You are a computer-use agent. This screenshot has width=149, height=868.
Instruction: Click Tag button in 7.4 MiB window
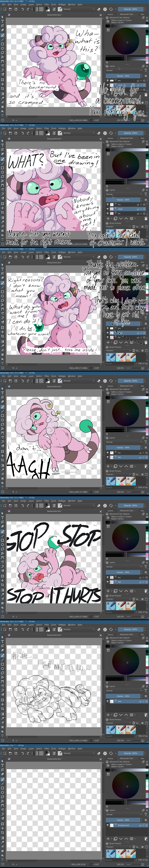[136, 350]
